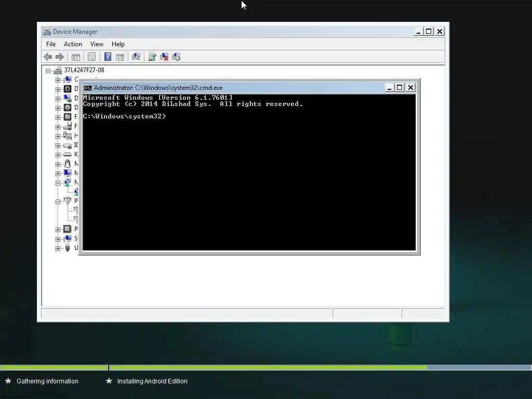Viewport: 532px width, 399px height.
Task: Click the Installing Android Edition progress bar
Action: pos(320,367)
